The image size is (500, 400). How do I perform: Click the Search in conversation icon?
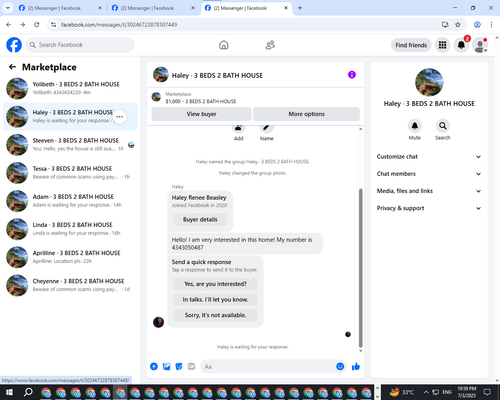tap(443, 126)
